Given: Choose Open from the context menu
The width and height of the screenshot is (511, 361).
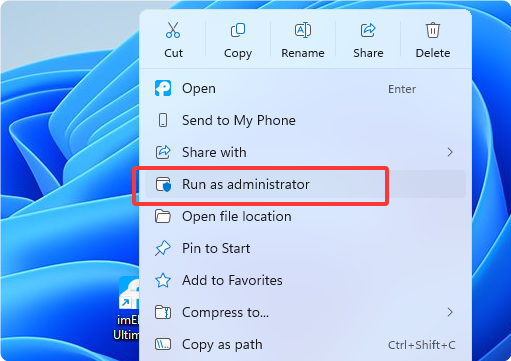Looking at the screenshot, I should tap(305, 89).
